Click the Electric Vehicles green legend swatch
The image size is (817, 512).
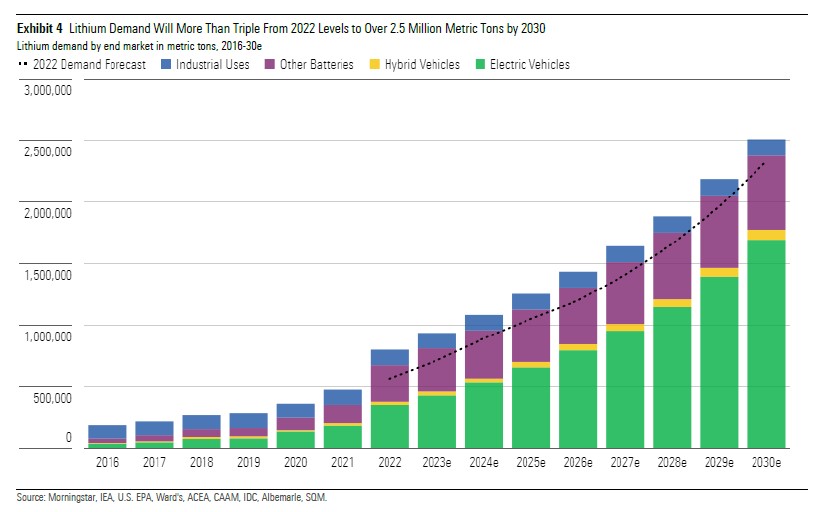click(x=480, y=65)
